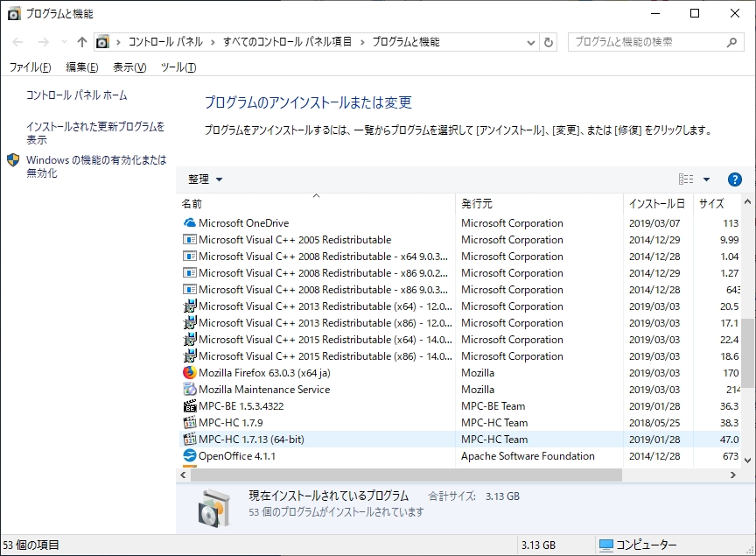Viewport: 756px width, 556px height.
Task: Expand the view options dropdown arrow
Action: [x=706, y=179]
